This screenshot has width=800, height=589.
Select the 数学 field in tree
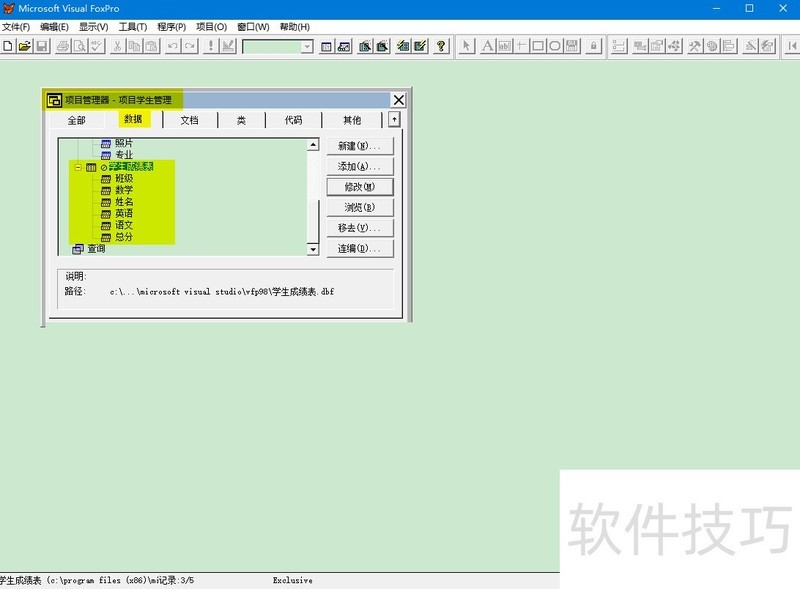pyautogui.click(x=123, y=190)
